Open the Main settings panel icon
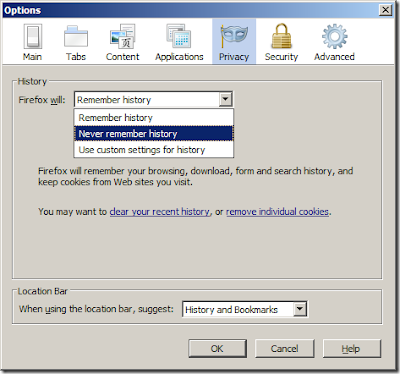400x374 pixels. (32, 36)
